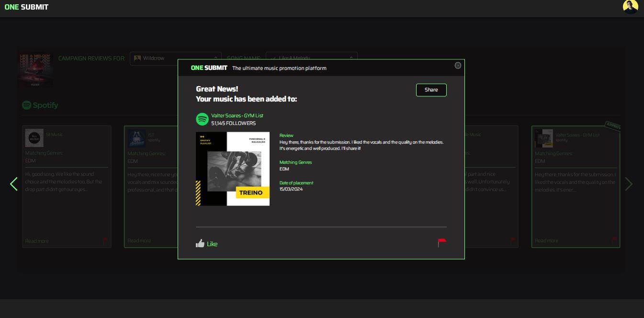
Task: Read more on the All Music review card
Action: pyautogui.click(x=37, y=241)
